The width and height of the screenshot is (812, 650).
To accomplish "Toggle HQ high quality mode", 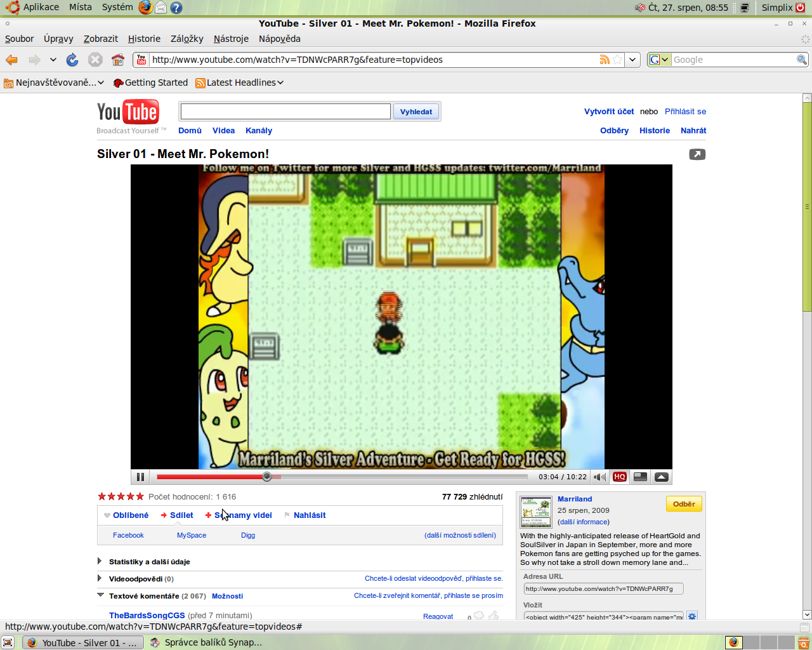I will [x=620, y=477].
